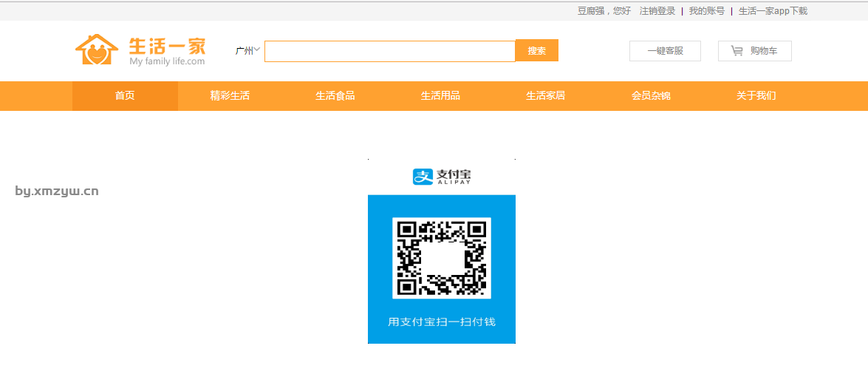The height and width of the screenshot is (391, 868).
Task: Go to 首页 in navigation bar
Action: coord(125,96)
